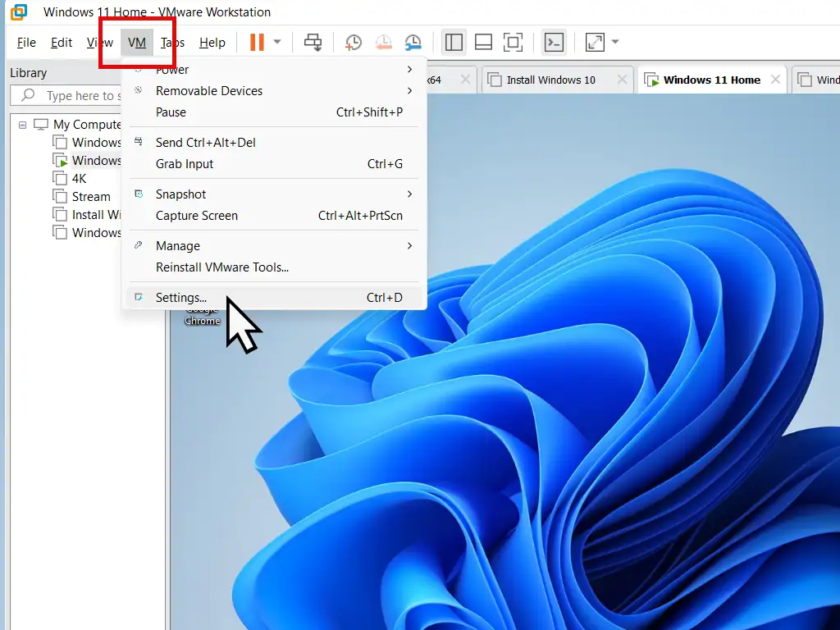The height and width of the screenshot is (630, 840).
Task: Take a snapshot using the clock-plus icon
Action: tap(353, 42)
